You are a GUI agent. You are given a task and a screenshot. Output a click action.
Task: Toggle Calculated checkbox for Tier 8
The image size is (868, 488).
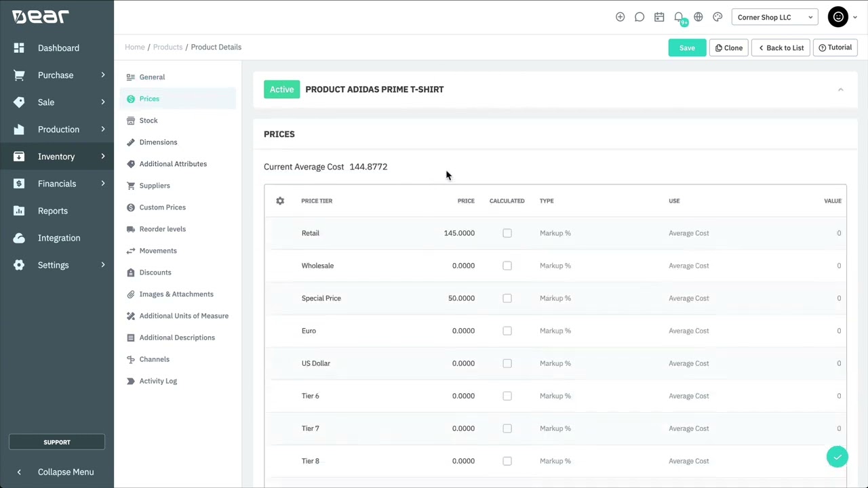(507, 461)
